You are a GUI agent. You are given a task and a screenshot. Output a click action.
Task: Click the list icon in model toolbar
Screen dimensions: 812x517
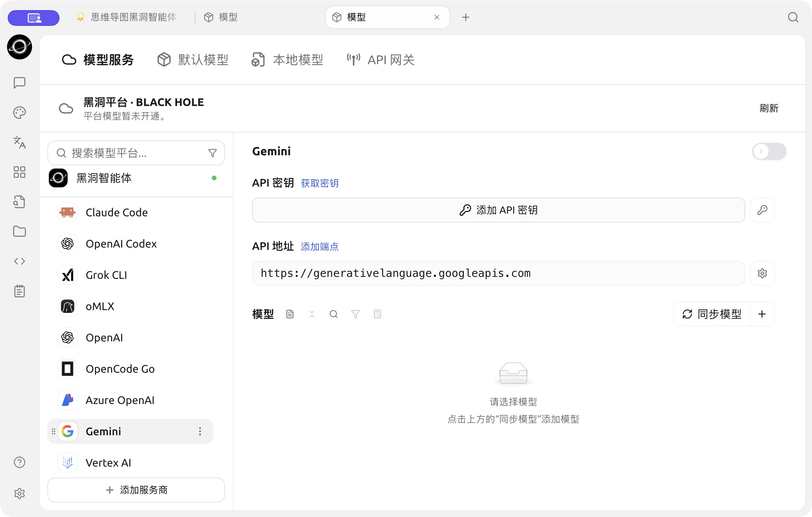click(x=377, y=314)
